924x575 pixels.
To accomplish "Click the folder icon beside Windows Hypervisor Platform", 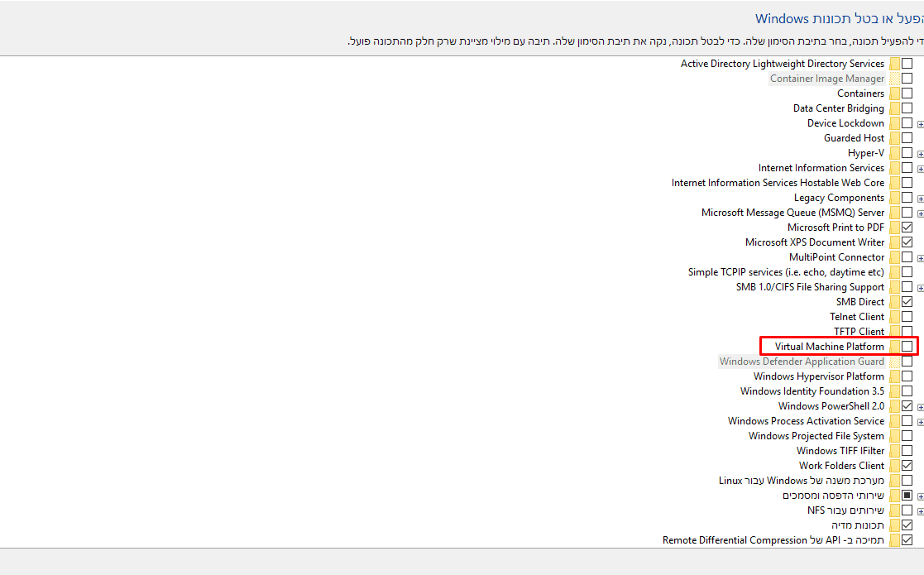I will pyautogui.click(x=894, y=376).
